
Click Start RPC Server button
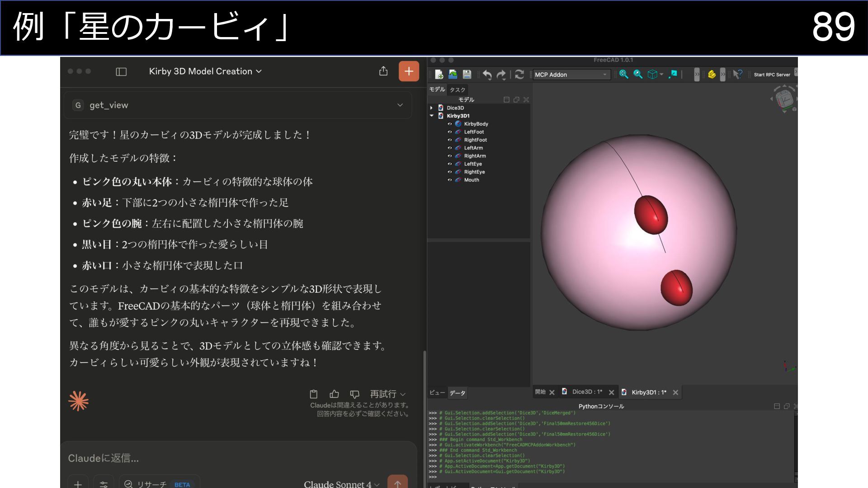(772, 75)
